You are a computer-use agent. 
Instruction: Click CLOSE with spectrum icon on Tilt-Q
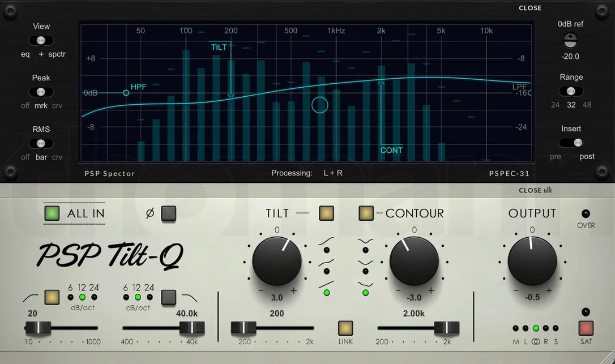[x=535, y=190]
